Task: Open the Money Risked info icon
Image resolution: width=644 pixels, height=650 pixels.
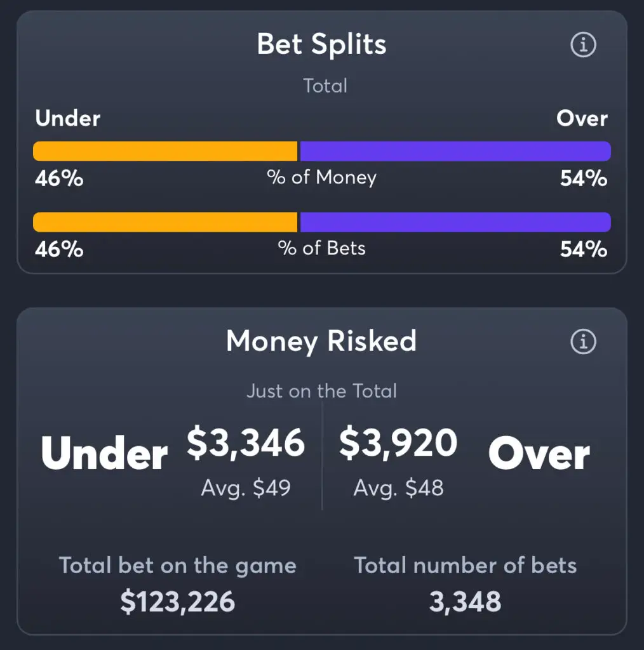Action: [583, 342]
